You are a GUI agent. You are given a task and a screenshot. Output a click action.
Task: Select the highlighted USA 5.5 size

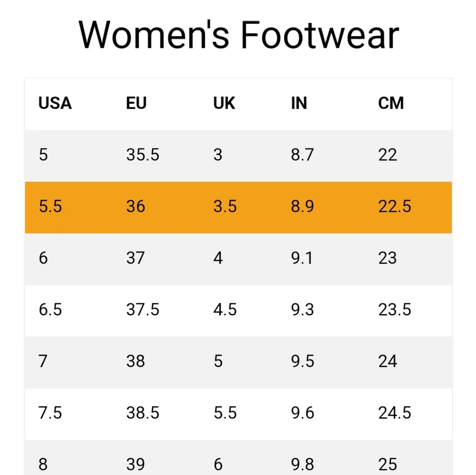[50, 206]
